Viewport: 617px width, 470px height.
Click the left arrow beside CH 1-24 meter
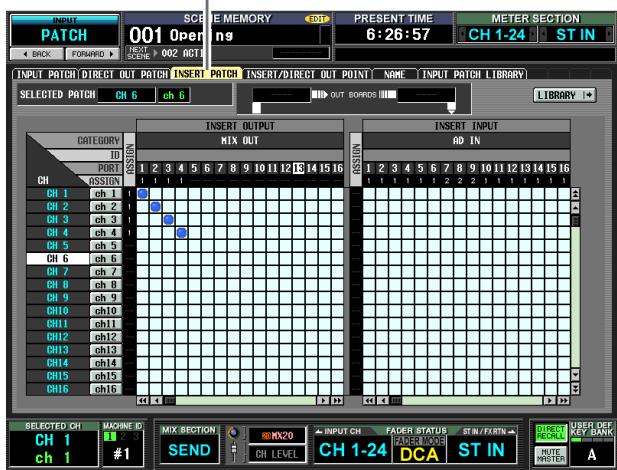click(462, 35)
